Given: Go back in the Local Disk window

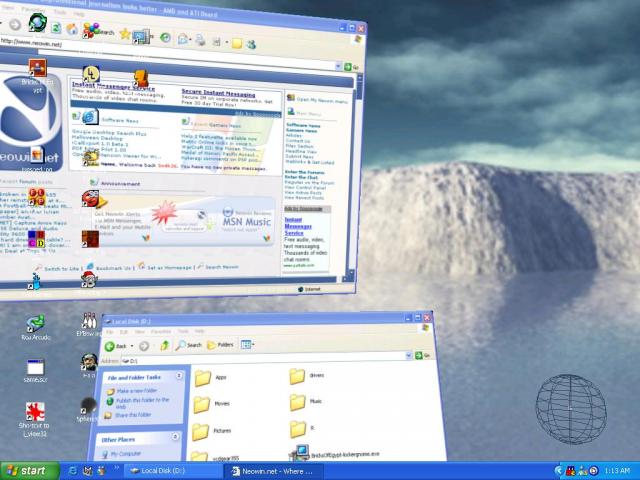Looking at the screenshot, I should (116, 346).
